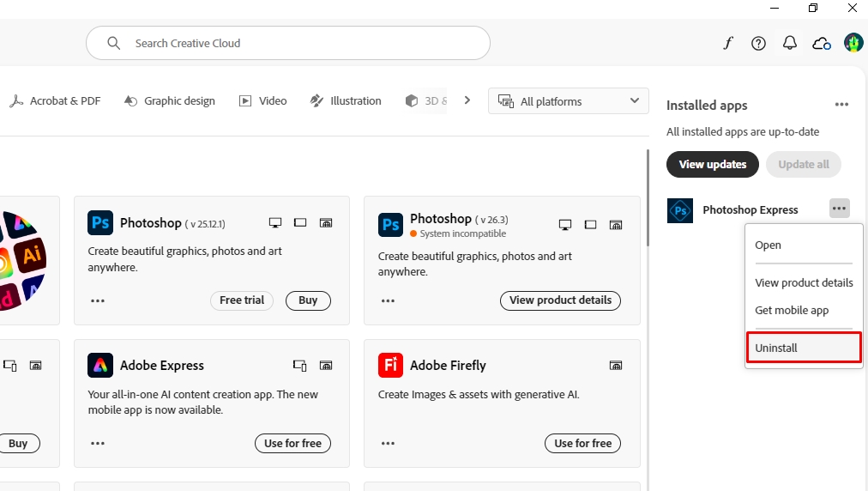Click tablet platform icon on Photoshop v26.3

tap(591, 224)
